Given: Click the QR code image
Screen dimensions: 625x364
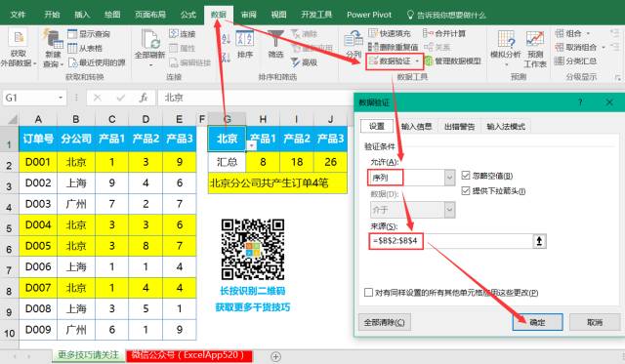Looking at the screenshot, I should point(253,249).
